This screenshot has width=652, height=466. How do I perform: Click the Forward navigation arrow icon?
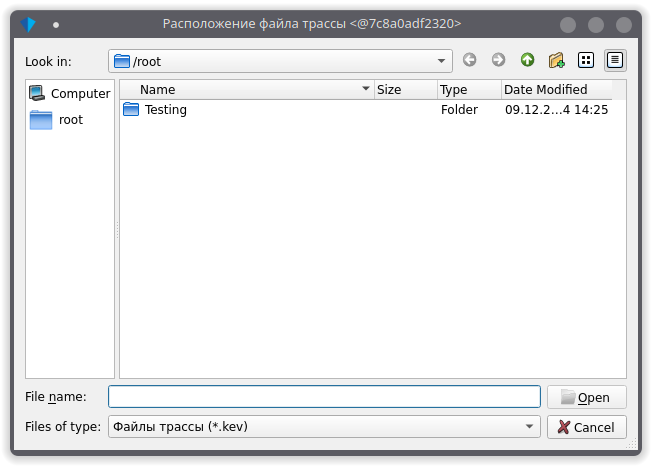coord(498,61)
